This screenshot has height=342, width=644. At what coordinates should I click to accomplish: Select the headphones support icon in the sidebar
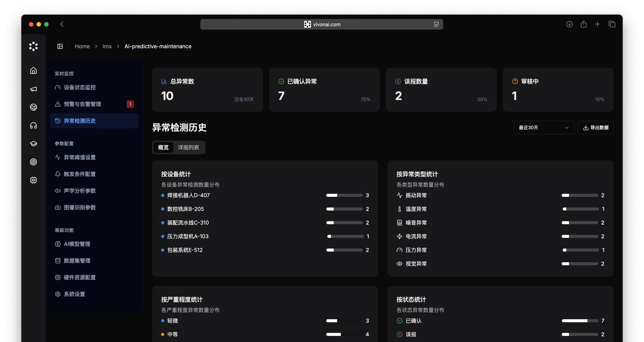click(x=33, y=125)
